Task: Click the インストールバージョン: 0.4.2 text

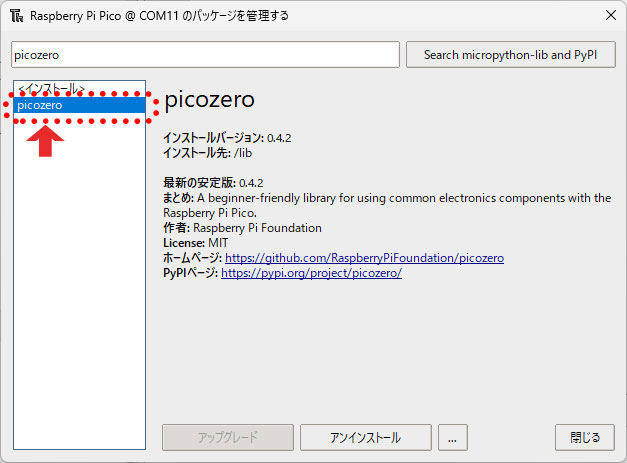Action: [227, 138]
